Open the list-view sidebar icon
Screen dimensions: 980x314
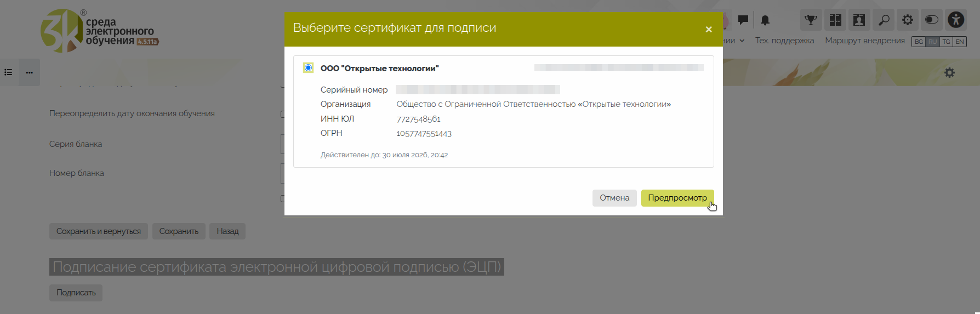(9, 72)
